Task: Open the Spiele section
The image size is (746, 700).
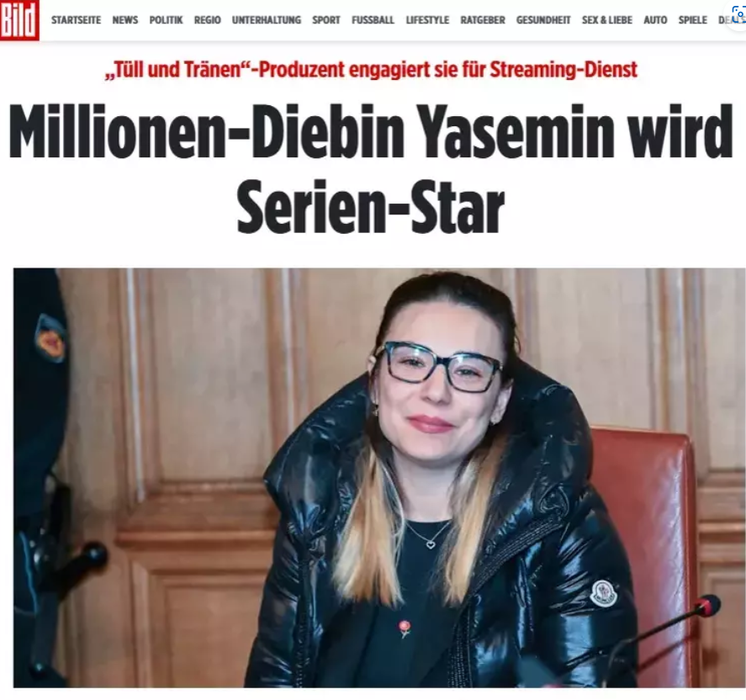Action: 693,20
